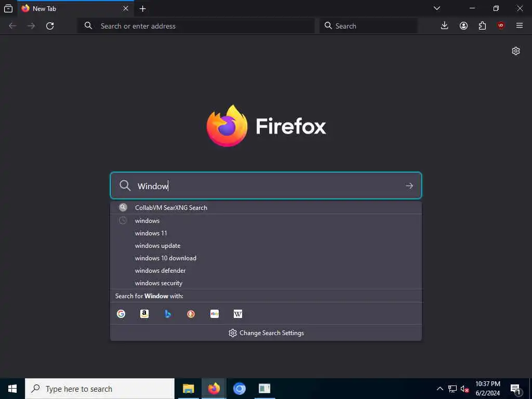Open the Firefox account menu
This screenshot has width=532, height=399.
463,26
